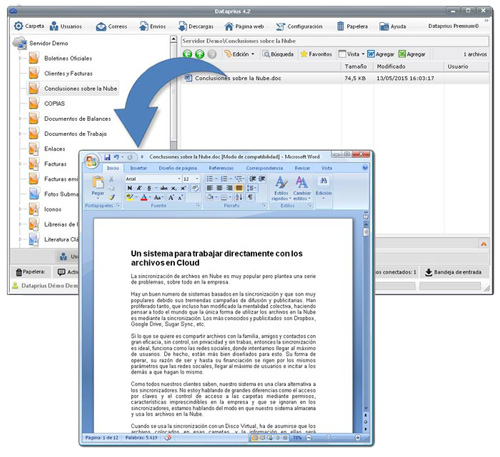Image resolution: width=500 pixels, height=457 pixels.
Task: Click the Búsqueda button
Action: pyautogui.click(x=278, y=54)
